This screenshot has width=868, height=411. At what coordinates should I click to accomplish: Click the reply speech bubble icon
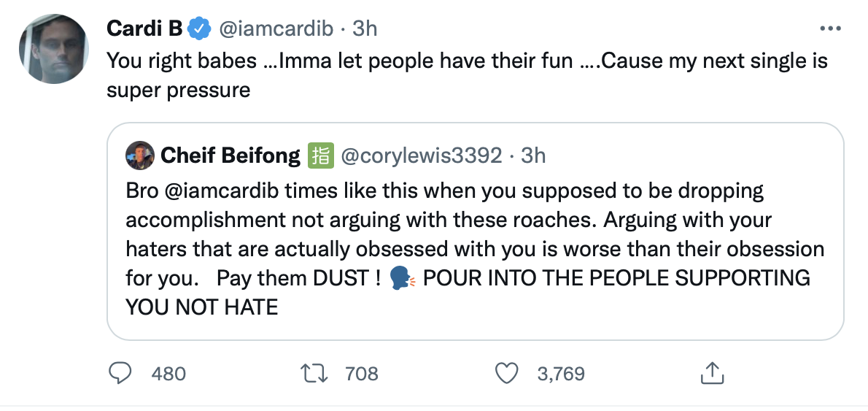[x=119, y=374]
